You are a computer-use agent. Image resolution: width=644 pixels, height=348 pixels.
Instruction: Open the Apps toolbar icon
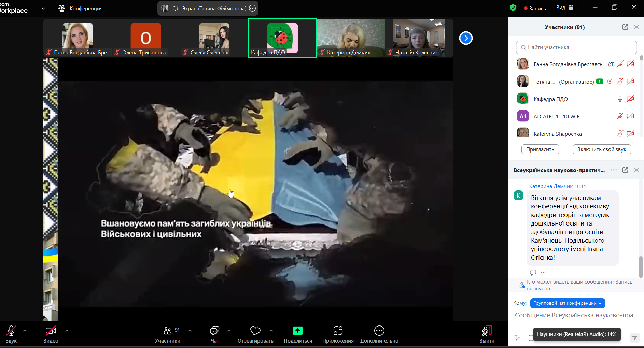pyautogui.click(x=338, y=331)
